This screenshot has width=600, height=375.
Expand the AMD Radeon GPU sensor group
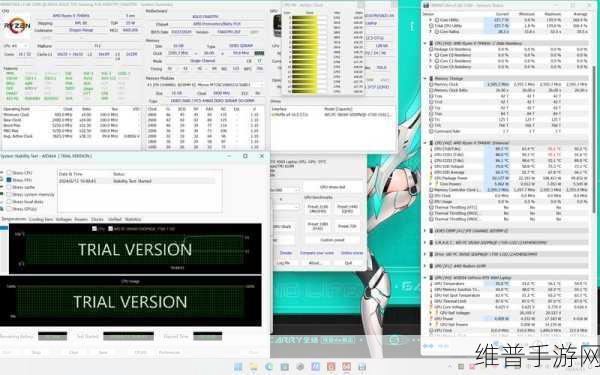[x=425, y=266]
